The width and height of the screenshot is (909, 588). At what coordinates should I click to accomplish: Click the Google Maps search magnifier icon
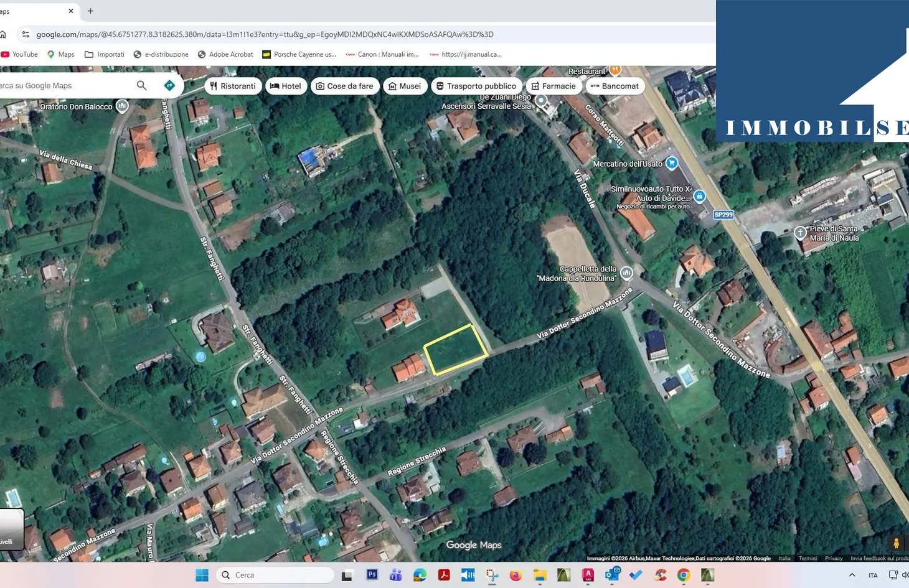point(142,86)
